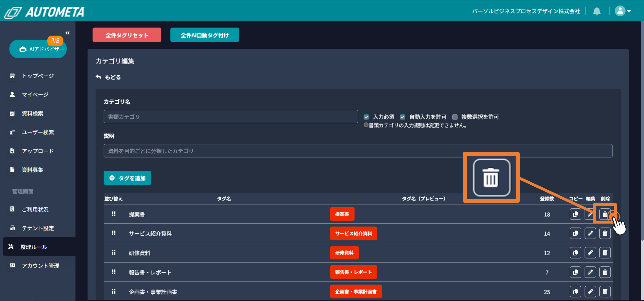Click the 全件タグリセット button
644x301 pixels.
tap(127, 35)
